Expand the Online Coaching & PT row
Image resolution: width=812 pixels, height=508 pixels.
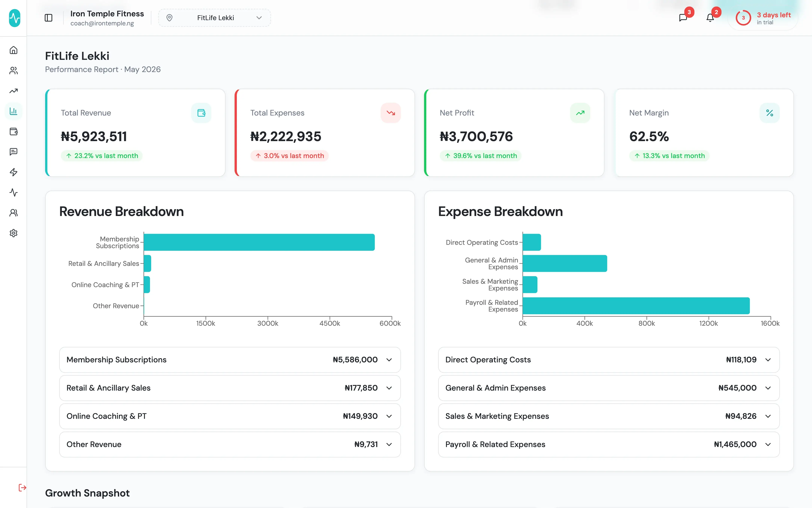230,416
